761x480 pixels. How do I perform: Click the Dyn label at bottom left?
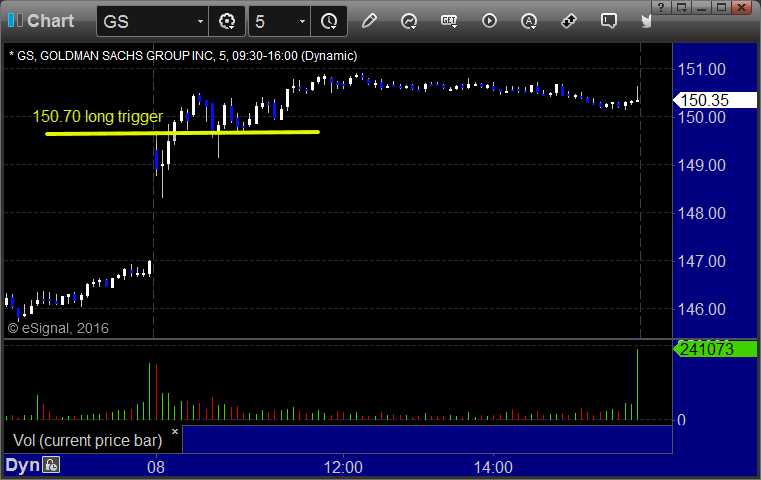(22, 465)
